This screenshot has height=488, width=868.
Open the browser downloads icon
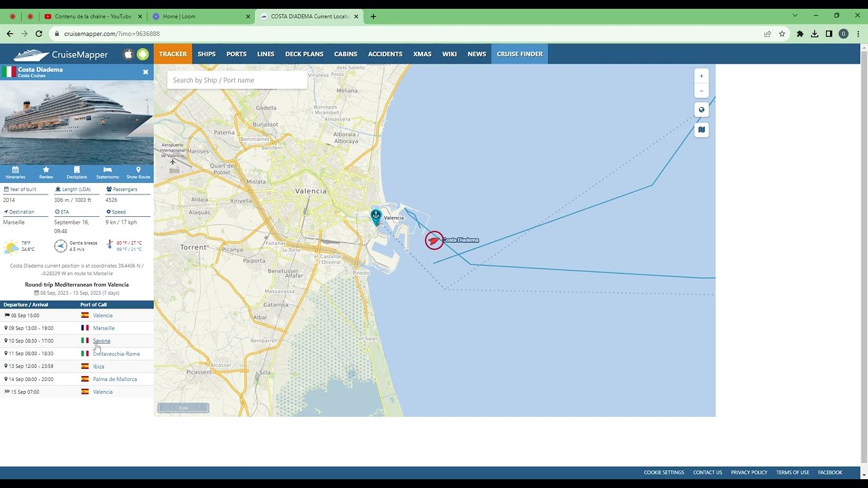point(814,33)
